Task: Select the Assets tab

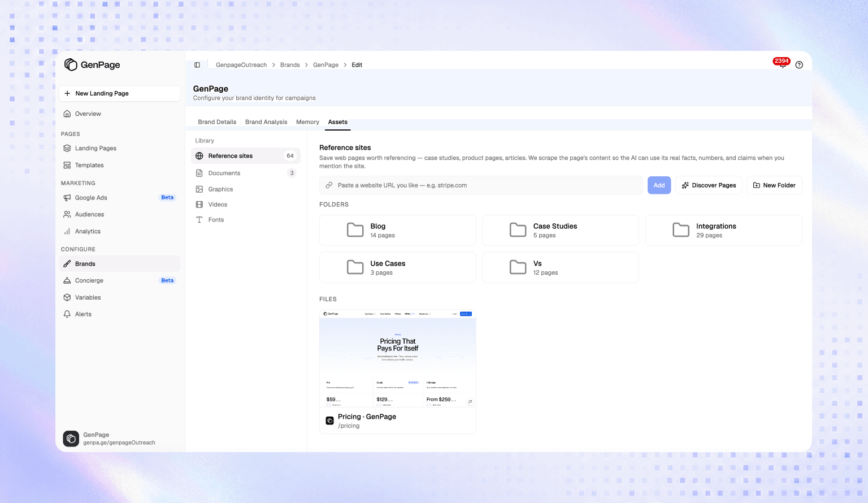Action: 338,122
